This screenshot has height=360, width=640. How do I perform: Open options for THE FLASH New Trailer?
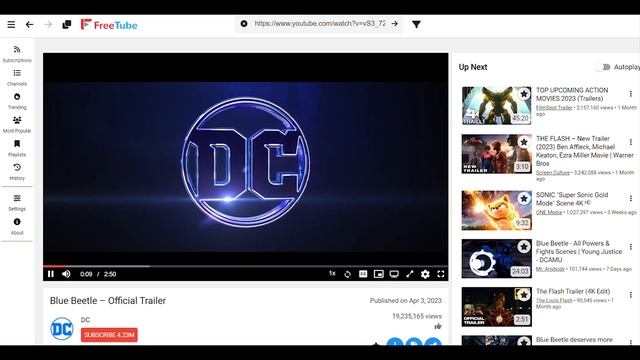point(631,142)
